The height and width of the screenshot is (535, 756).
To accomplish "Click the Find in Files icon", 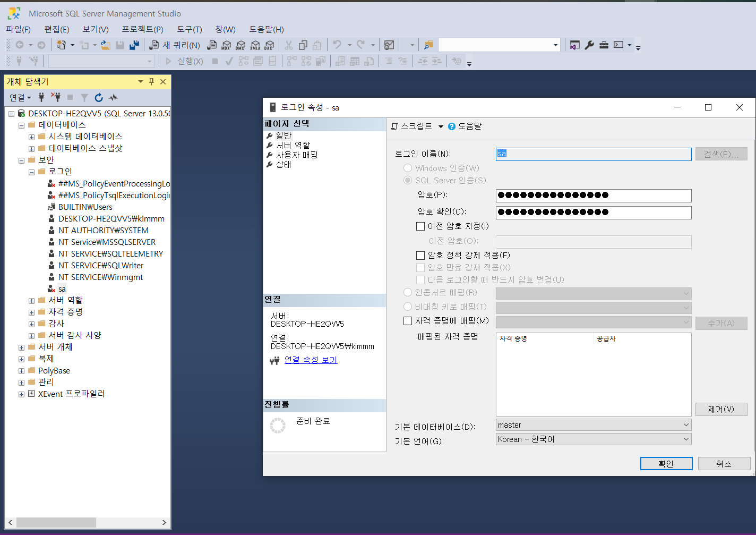I will click(x=428, y=45).
